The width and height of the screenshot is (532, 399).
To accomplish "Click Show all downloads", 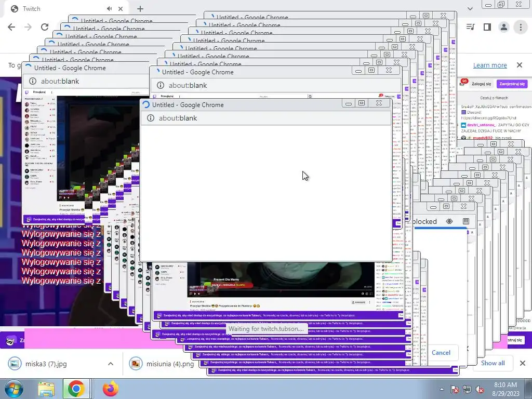I will tap(493, 363).
